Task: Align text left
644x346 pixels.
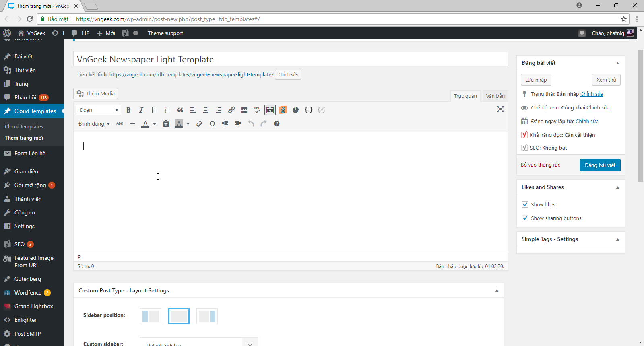Action: point(193,110)
